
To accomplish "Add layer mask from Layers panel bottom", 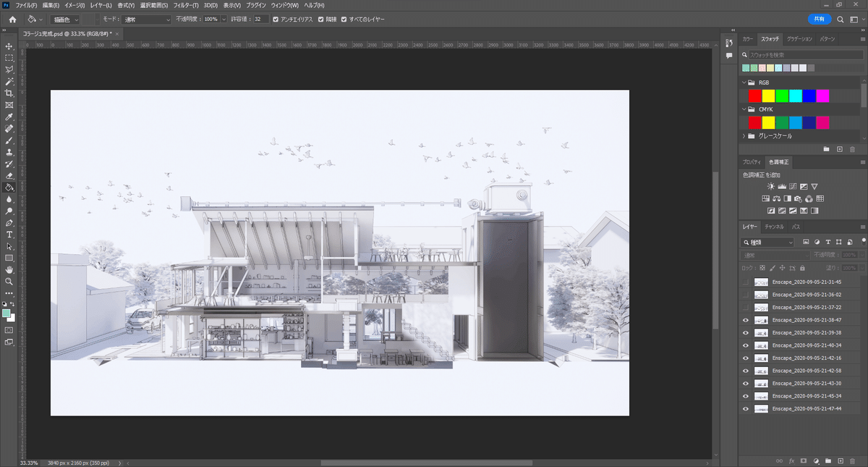I will [804, 460].
